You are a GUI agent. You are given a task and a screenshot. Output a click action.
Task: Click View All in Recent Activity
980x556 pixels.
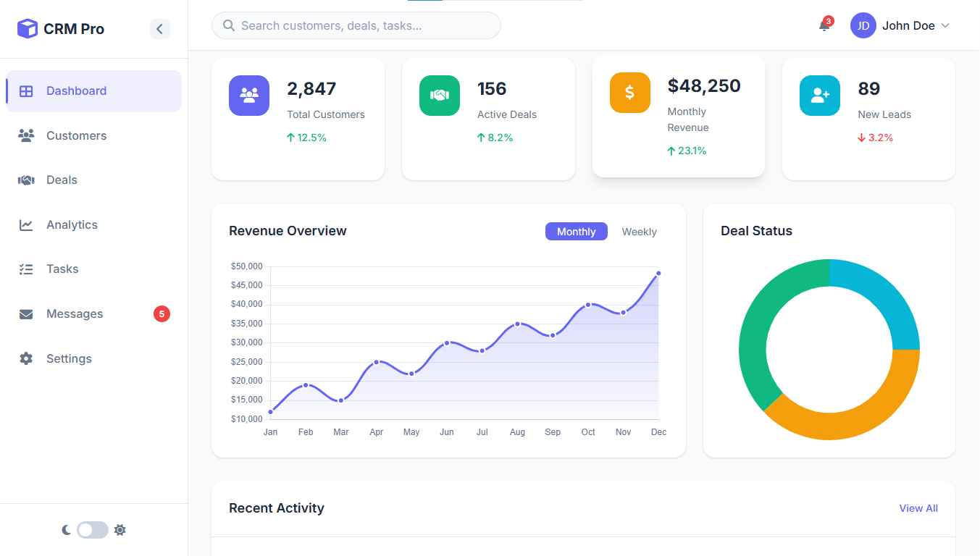[x=918, y=508]
